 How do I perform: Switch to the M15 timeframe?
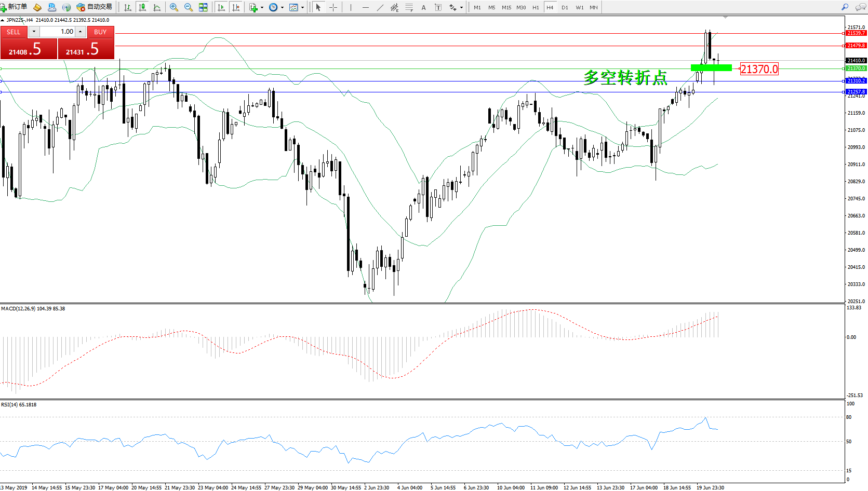click(506, 7)
